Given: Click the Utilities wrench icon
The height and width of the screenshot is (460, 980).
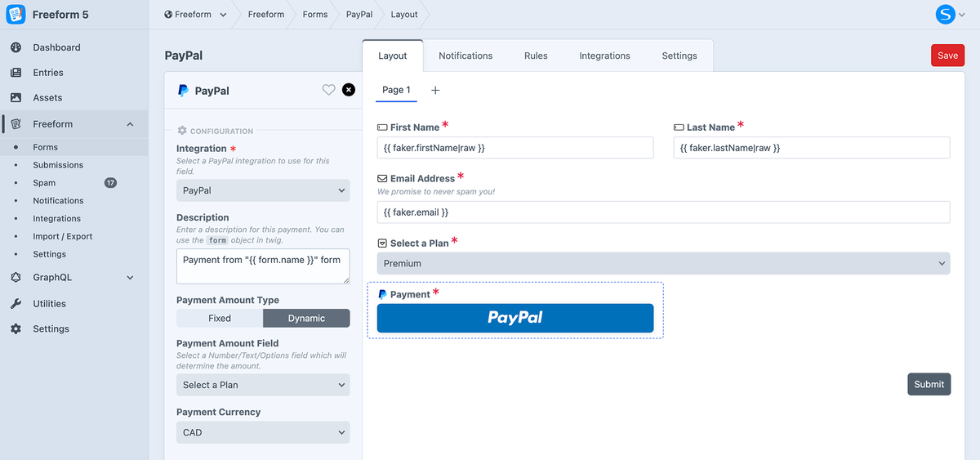Looking at the screenshot, I should coord(16,303).
